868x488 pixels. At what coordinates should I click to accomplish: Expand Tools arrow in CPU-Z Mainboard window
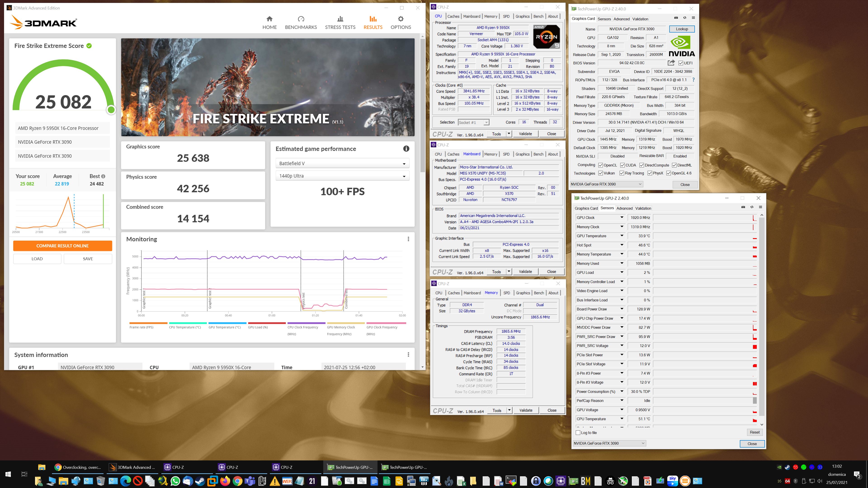pyautogui.click(x=509, y=271)
